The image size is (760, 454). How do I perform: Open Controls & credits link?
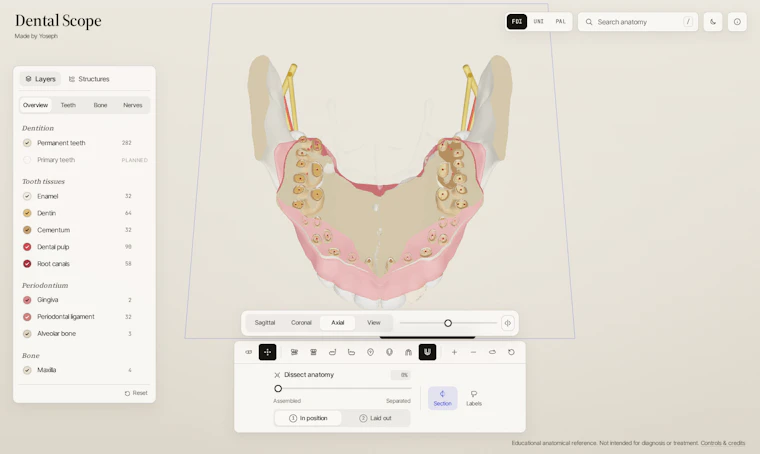[723, 443]
